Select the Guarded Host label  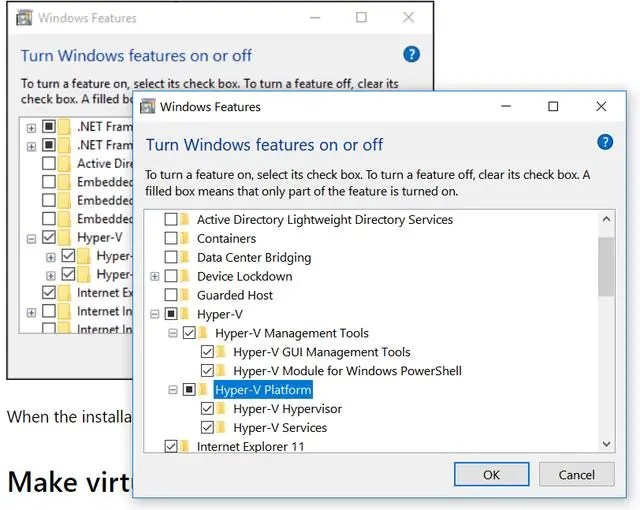coord(235,295)
